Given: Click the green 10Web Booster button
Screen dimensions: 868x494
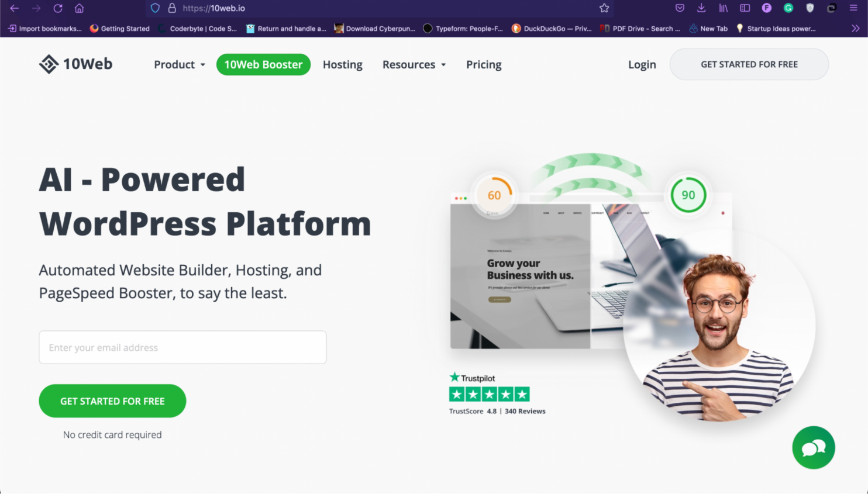Looking at the screenshot, I should pyautogui.click(x=263, y=65).
